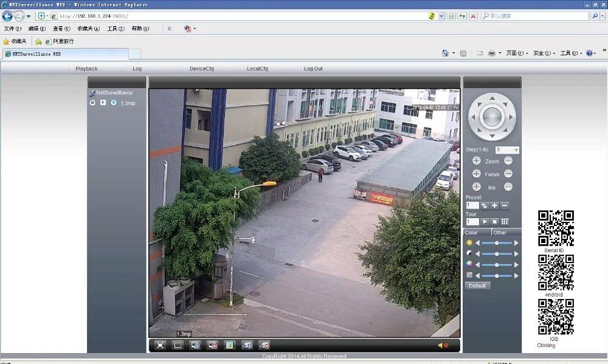Take a snapshot of the live video
The height and width of the screenshot is (364, 608).
click(x=230, y=345)
